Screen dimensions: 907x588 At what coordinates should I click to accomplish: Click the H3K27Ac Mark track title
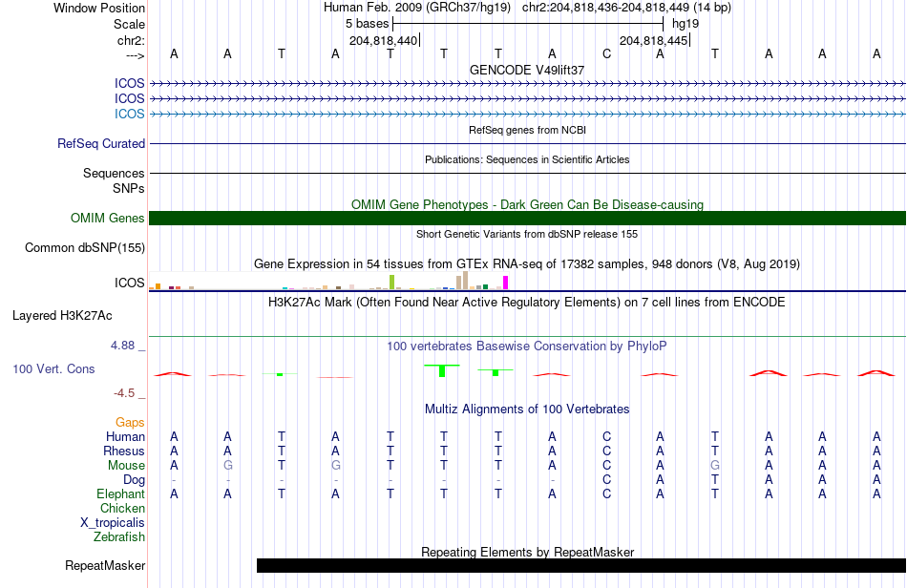527,303
